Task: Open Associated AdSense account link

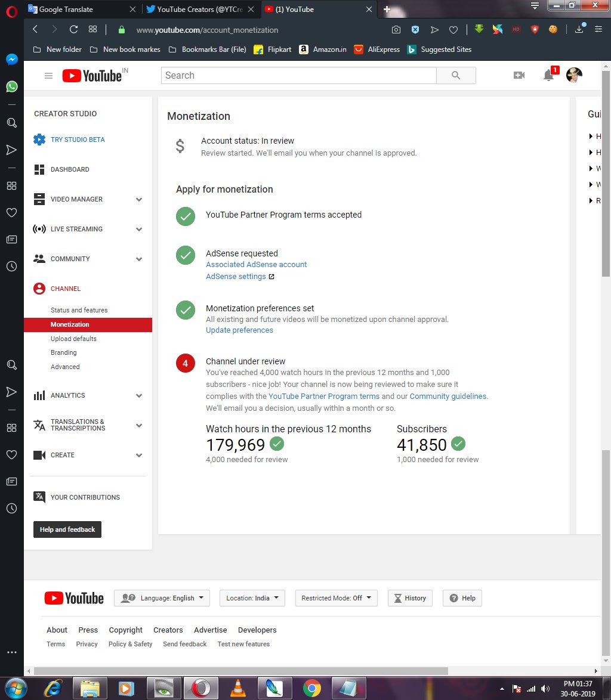Action: 256,264
